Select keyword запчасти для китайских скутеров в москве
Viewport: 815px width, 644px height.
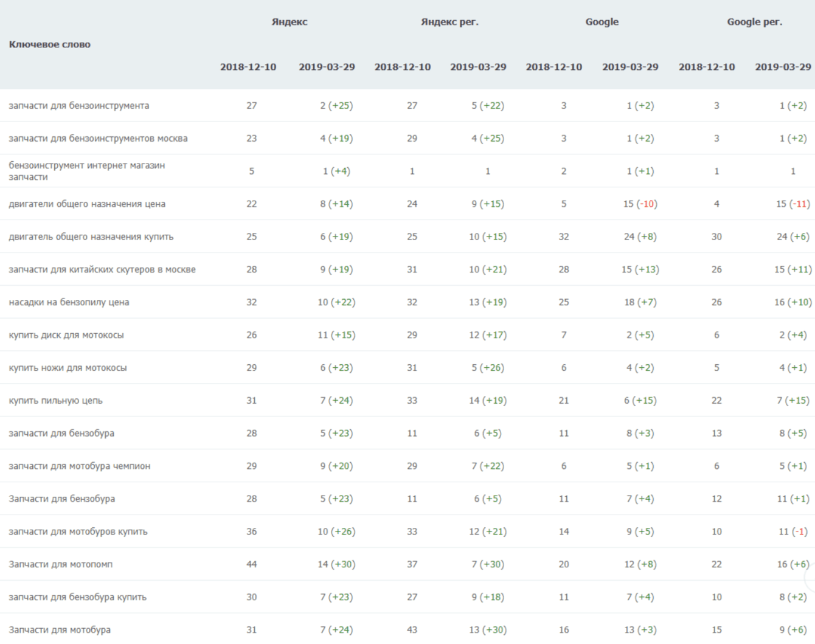[102, 270]
